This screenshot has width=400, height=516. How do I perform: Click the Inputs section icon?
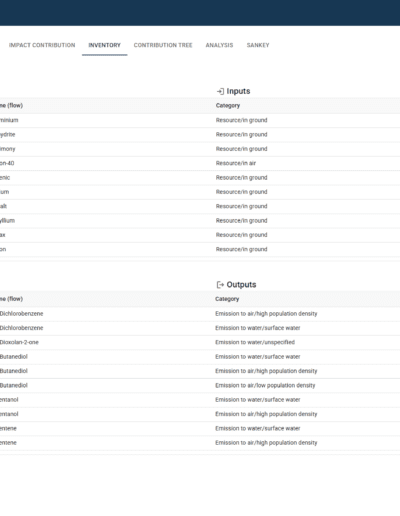220,91
